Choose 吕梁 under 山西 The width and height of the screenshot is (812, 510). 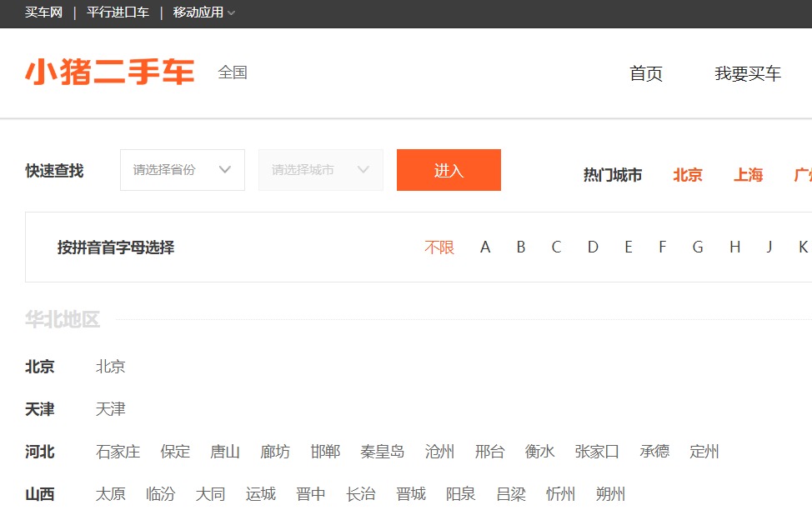(510, 494)
